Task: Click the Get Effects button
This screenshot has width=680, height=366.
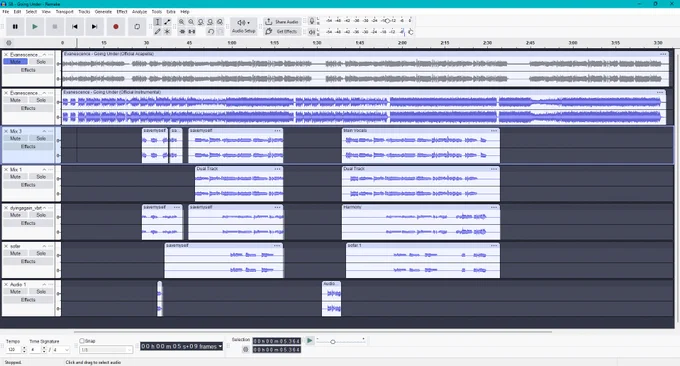Action: coord(282,32)
